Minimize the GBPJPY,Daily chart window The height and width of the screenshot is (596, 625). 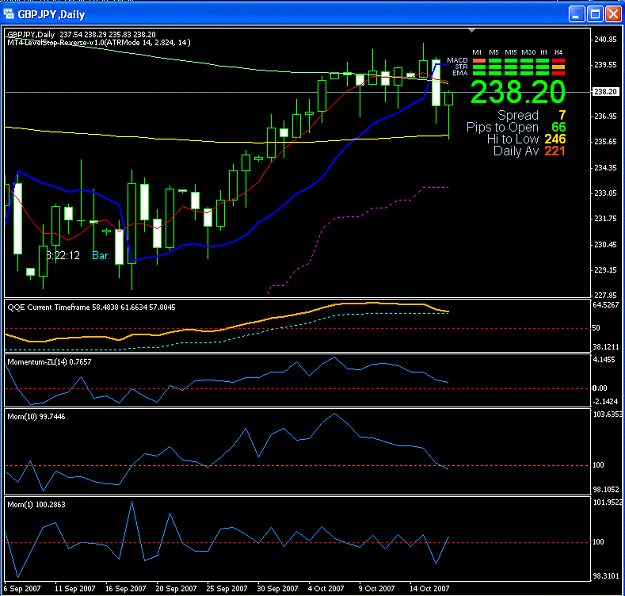coord(576,14)
